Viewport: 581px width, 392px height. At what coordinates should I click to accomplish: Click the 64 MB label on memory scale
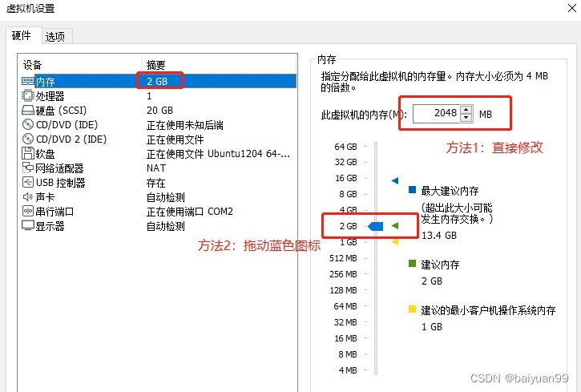coord(345,306)
